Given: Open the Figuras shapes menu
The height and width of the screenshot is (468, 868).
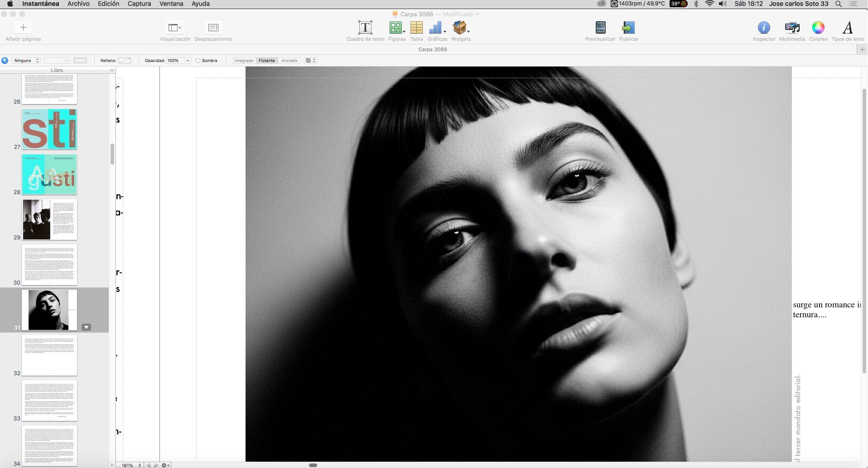Looking at the screenshot, I should (x=396, y=28).
